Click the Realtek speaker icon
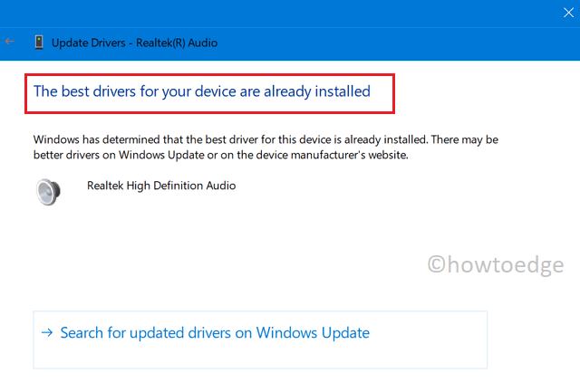Viewport: 580px width, 392px height. (47, 191)
